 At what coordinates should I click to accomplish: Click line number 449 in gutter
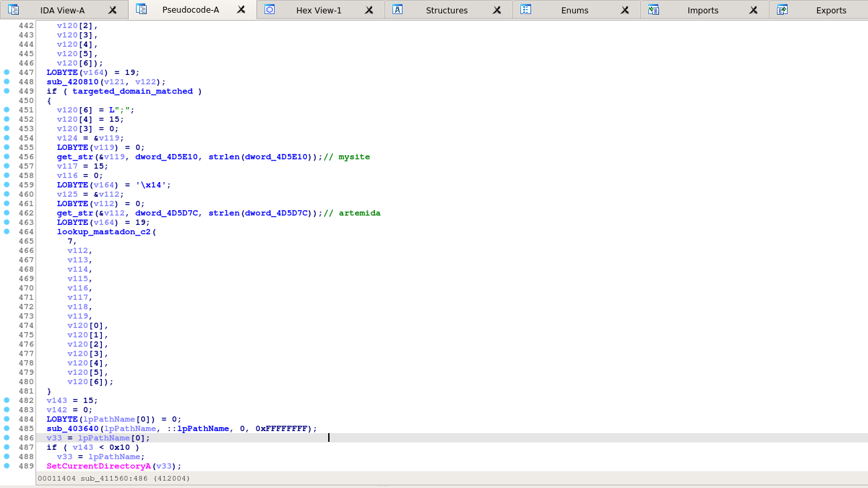click(x=26, y=91)
